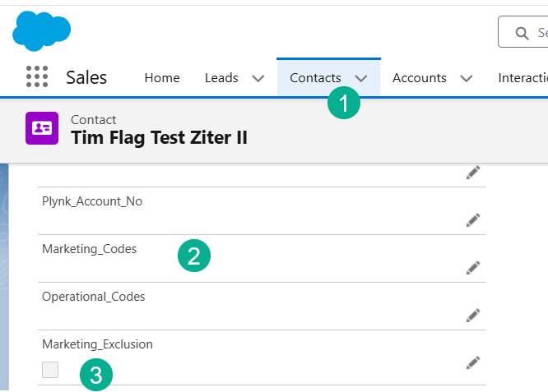The width and height of the screenshot is (548, 392).
Task: Click the search magnifier icon
Action: coord(522,33)
